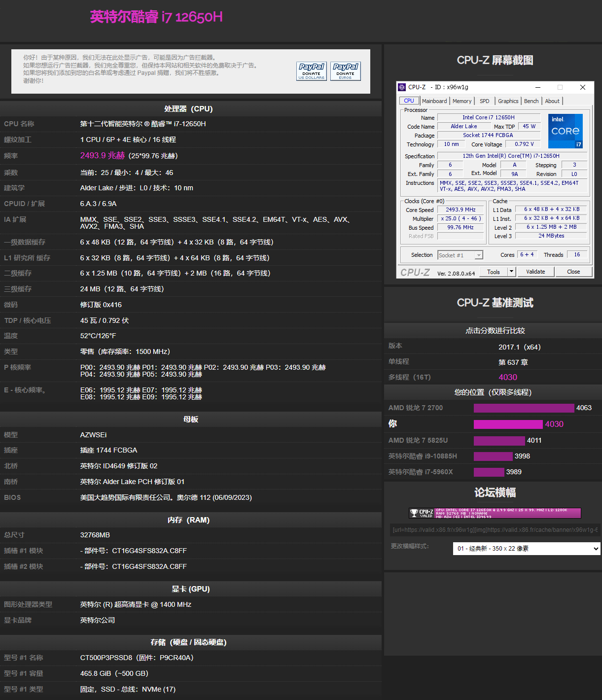
Task: Switch to the Mainboard tab
Action: click(x=434, y=101)
